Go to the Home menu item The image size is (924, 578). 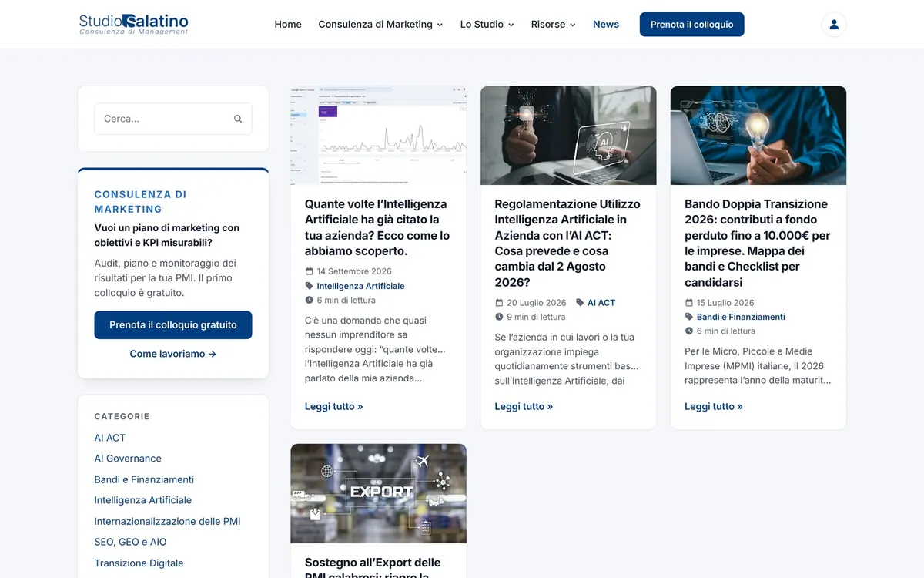[288, 24]
